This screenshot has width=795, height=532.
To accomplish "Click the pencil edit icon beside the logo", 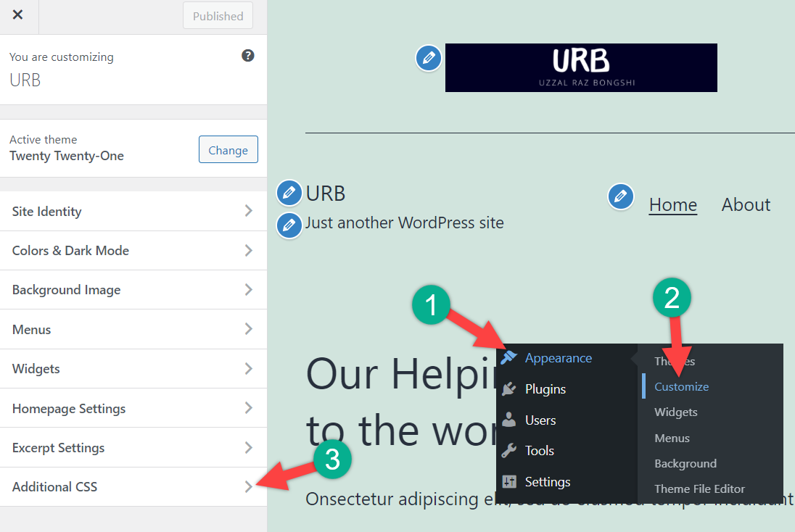I will pos(429,57).
